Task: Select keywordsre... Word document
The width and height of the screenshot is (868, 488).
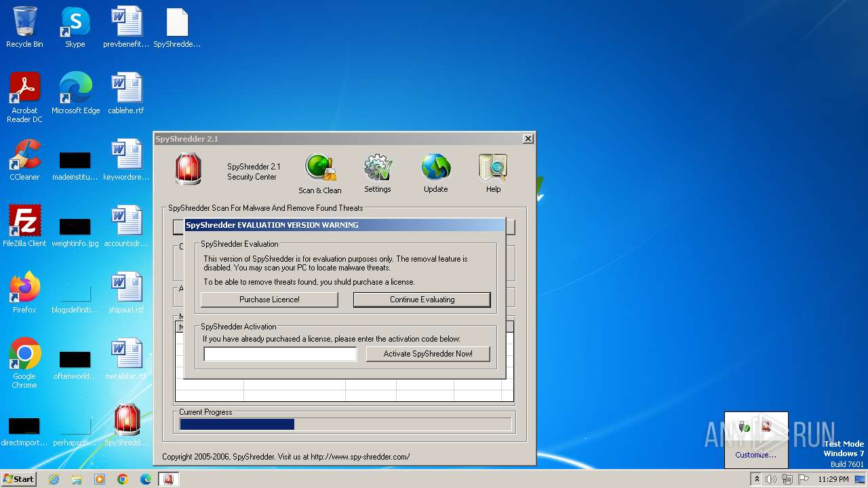Action: (126, 160)
